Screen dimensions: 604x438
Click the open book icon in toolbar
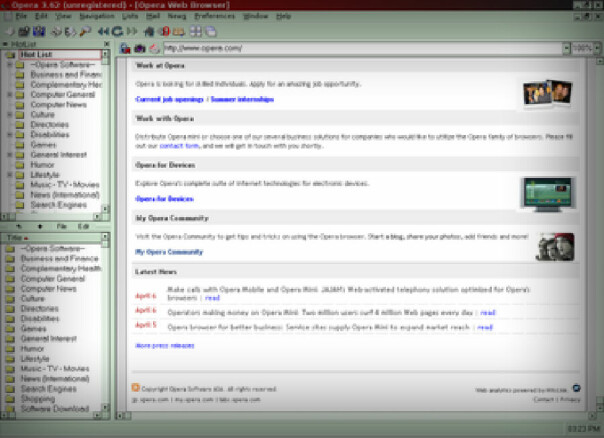pyautogui.click(x=179, y=32)
